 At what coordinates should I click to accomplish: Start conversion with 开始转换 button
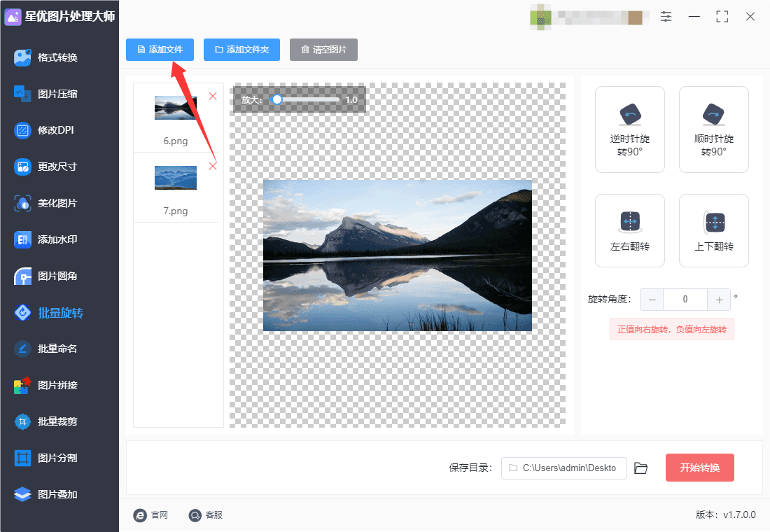point(700,468)
